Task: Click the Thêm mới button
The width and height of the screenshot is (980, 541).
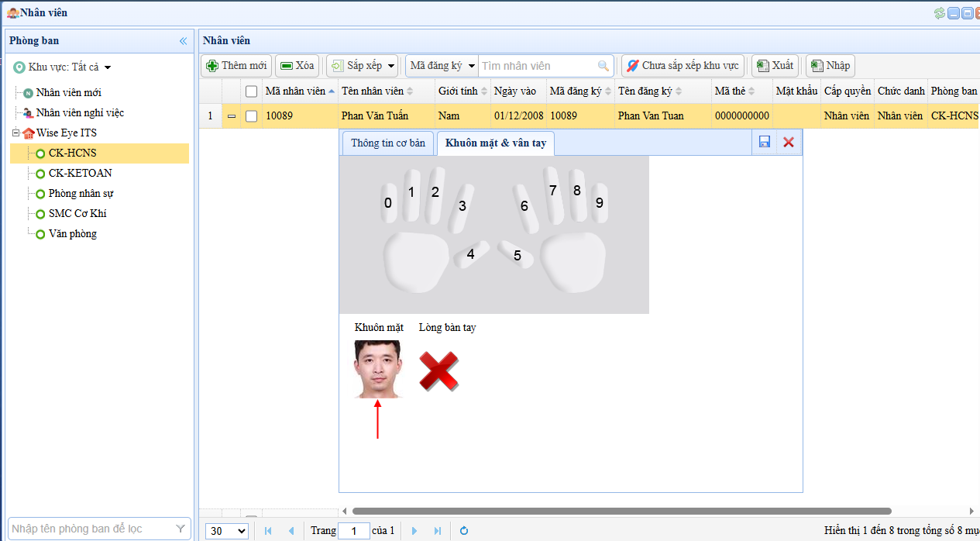Action: [236, 66]
